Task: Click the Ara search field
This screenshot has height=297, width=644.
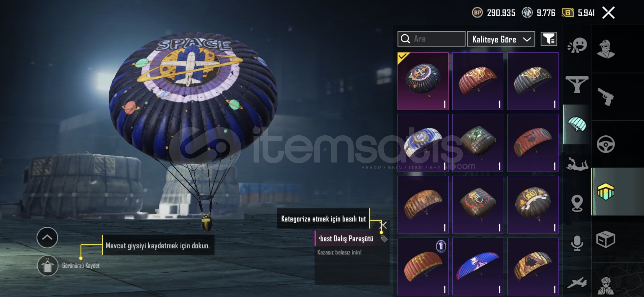Action: point(432,39)
